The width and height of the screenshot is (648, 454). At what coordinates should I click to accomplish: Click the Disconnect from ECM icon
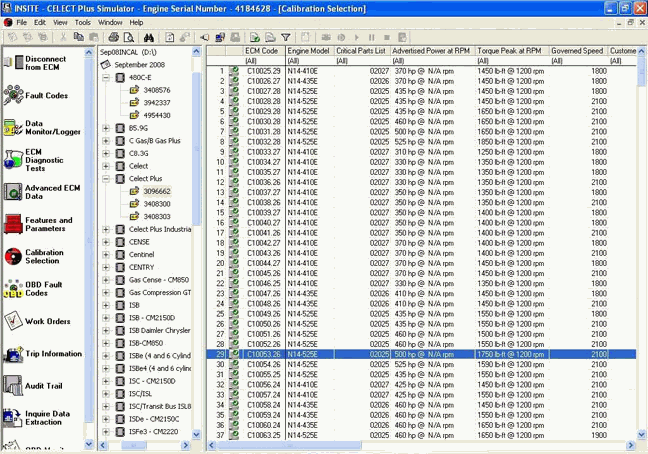point(13,62)
